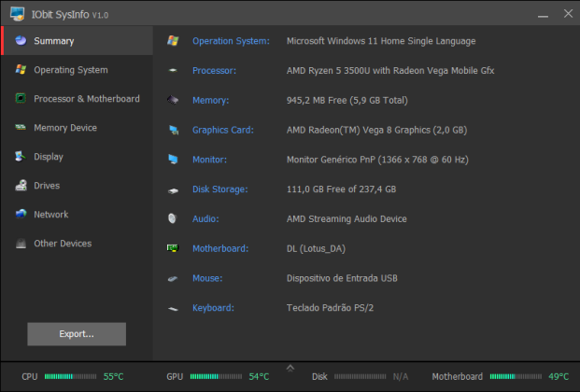The image size is (580, 392).
Task: Click the icon beside Graphics Card label
Action: (x=174, y=130)
